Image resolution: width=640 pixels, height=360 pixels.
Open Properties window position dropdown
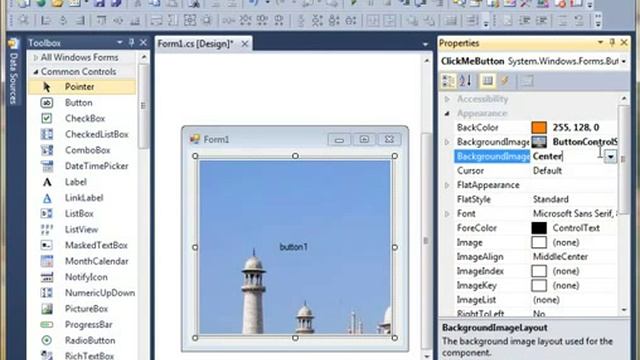[x=600, y=42]
